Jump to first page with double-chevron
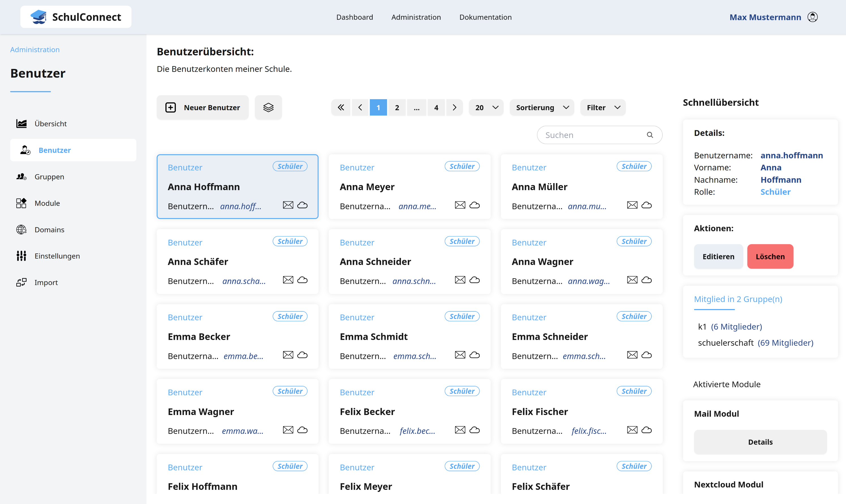Viewport: 846px width, 504px height. pos(341,107)
